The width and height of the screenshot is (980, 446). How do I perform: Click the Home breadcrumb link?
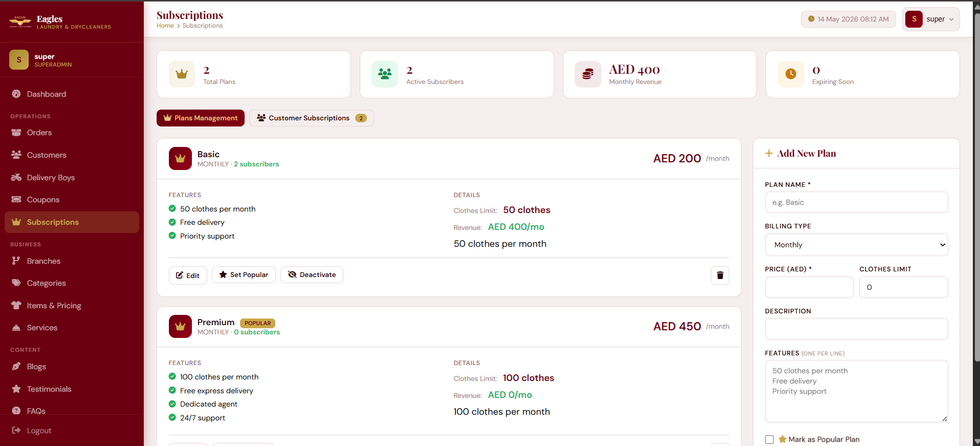(165, 26)
